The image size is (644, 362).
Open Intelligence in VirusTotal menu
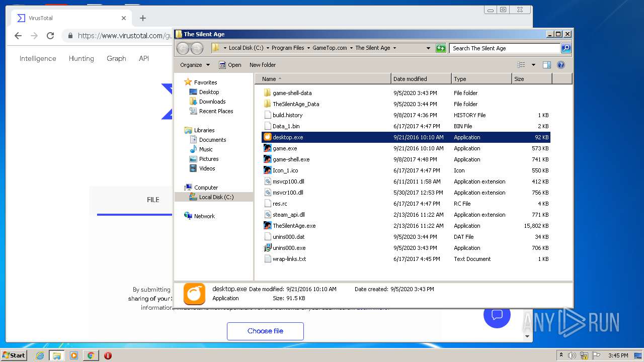point(38,58)
